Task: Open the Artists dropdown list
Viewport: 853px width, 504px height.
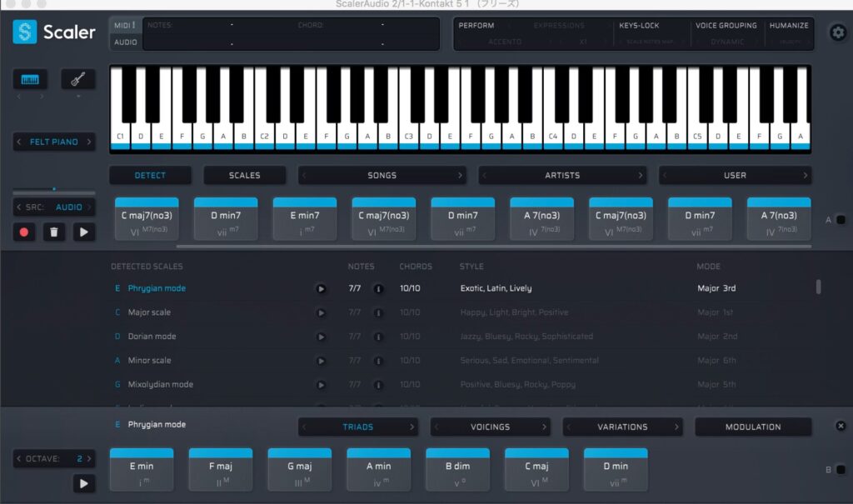Action: (562, 176)
